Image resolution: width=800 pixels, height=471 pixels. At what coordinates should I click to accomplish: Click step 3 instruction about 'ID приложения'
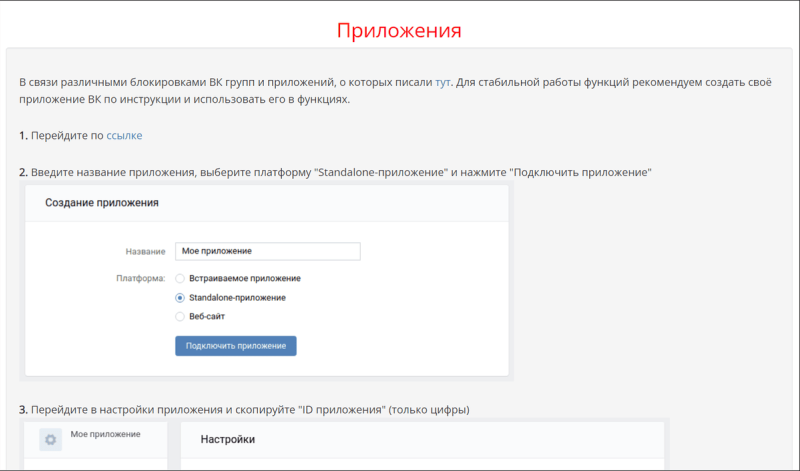coord(244,410)
